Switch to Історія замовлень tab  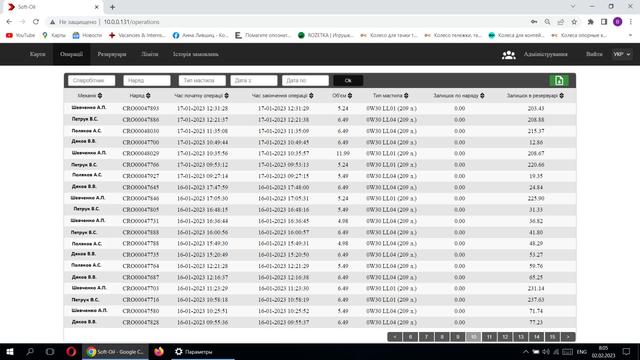(x=196, y=54)
